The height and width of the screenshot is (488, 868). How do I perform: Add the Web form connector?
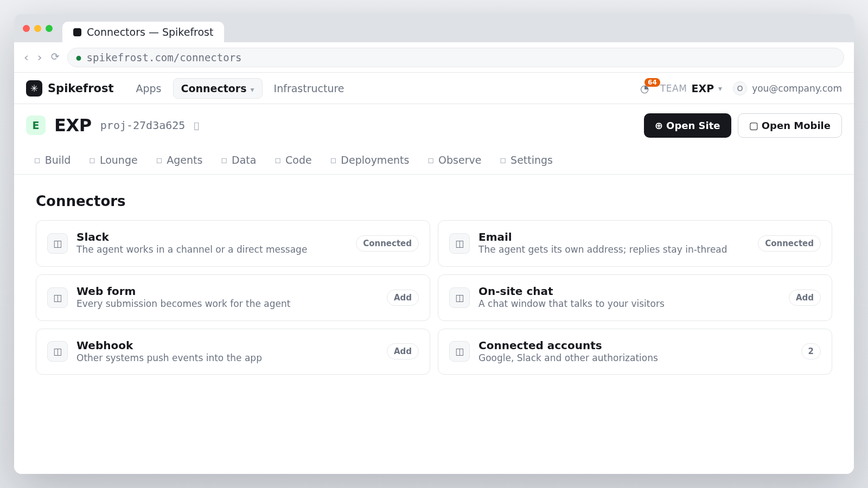tap(403, 298)
